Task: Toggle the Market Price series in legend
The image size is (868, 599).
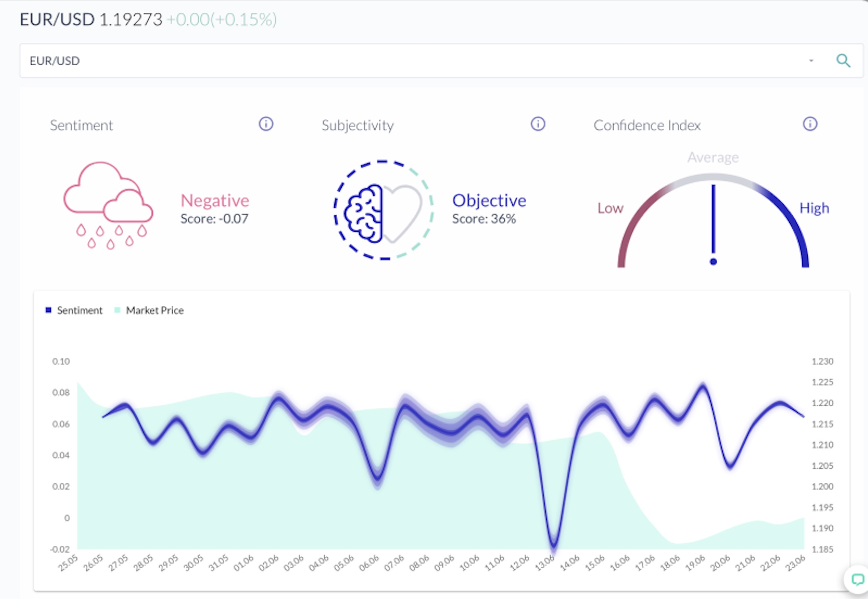Action: point(149,310)
